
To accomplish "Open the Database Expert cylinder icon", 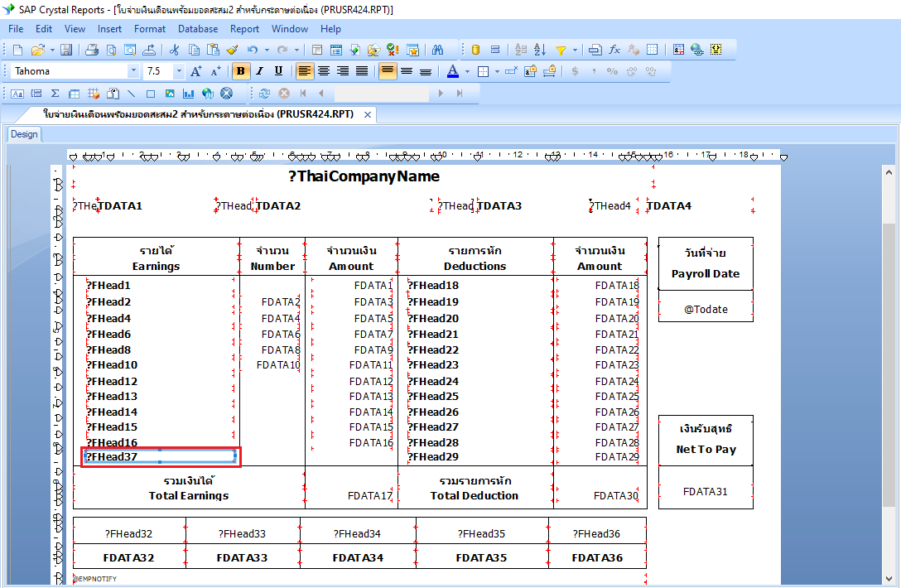I will pyautogui.click(x=475, y=50).
